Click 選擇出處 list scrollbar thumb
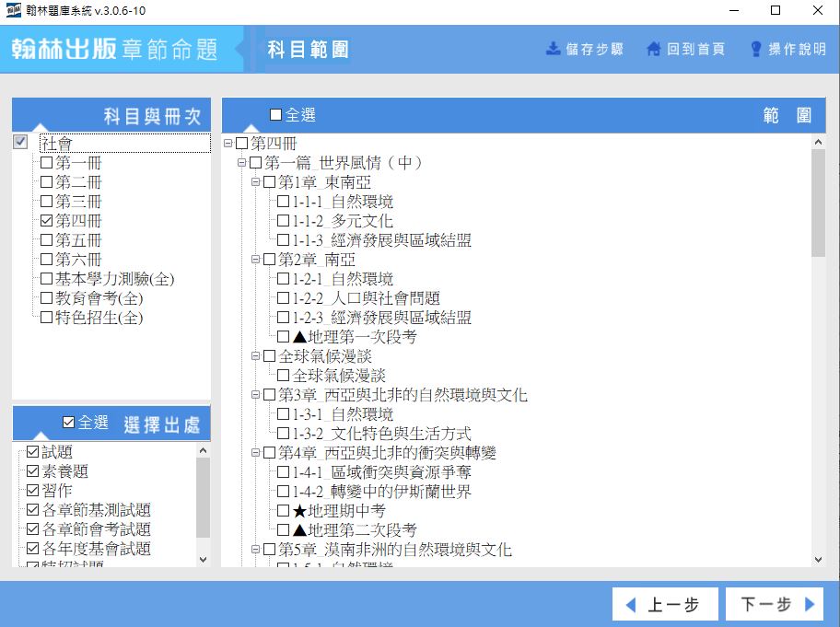Viewport: 840px width, 627px height. (x=203, y=497)
